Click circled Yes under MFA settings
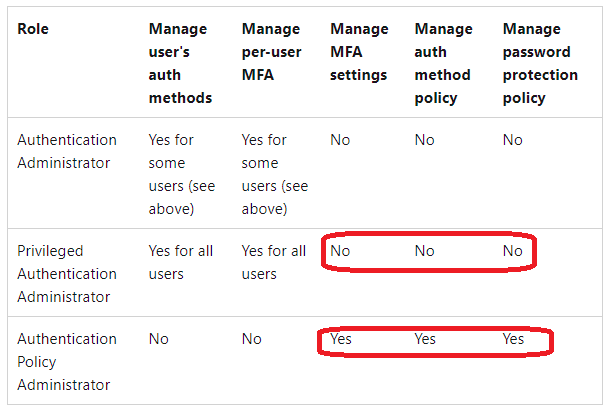 [x=341, y=339]
